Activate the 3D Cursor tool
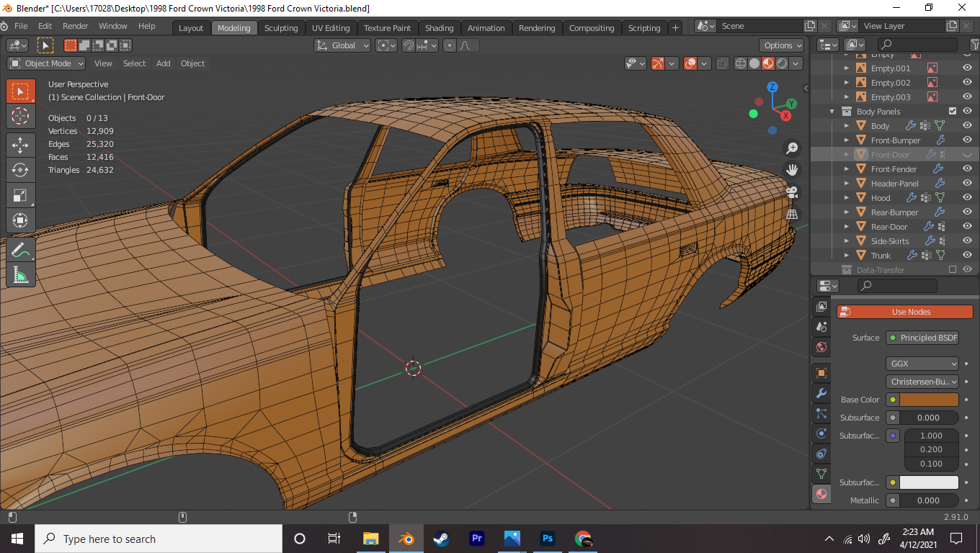This screenshot has height=553, width=980. [20, 116]
